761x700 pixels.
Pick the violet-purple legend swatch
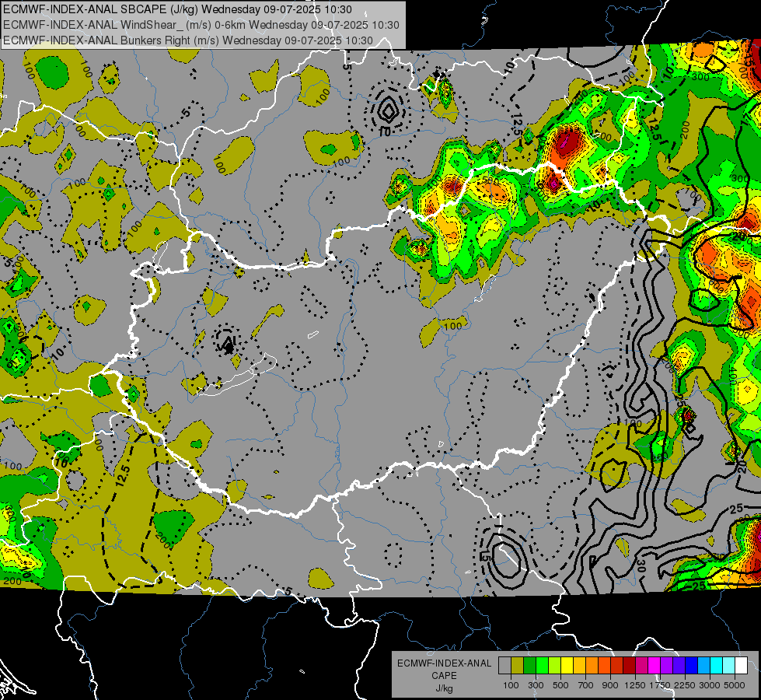click(666, 666)
